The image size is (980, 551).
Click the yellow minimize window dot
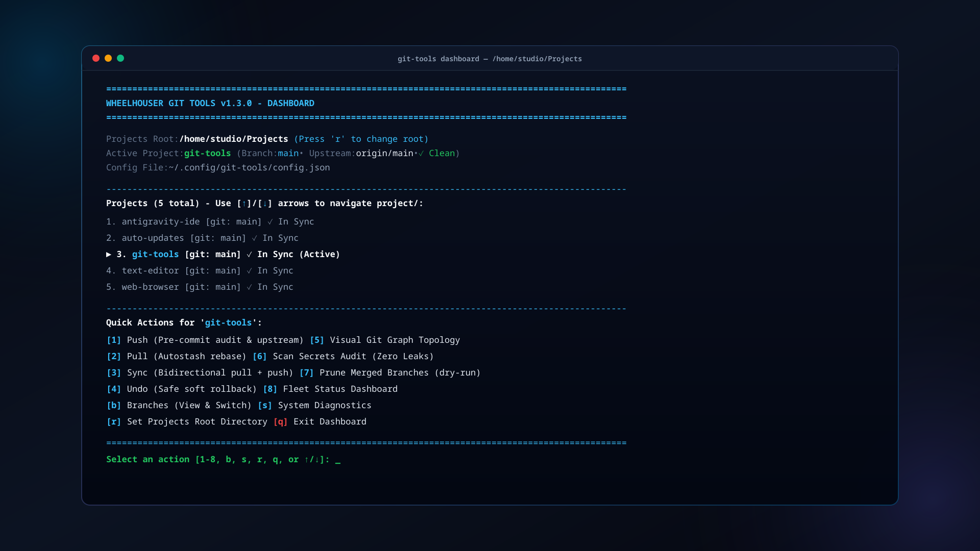pos(108,58)
